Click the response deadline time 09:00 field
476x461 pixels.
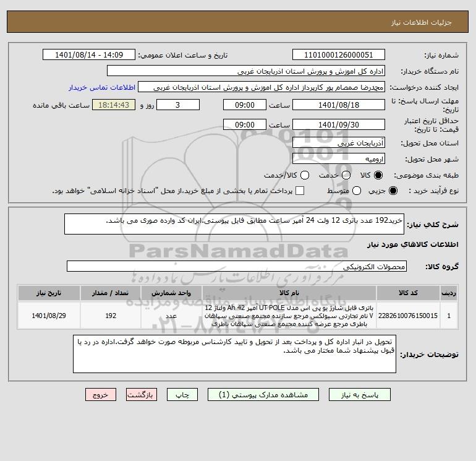pyautogui.click(x=245, y=105)
